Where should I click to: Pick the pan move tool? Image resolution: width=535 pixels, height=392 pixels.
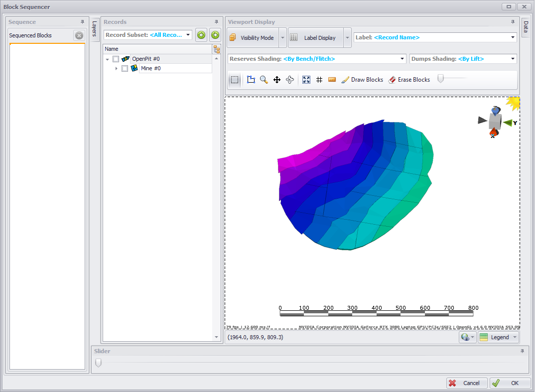277,80
